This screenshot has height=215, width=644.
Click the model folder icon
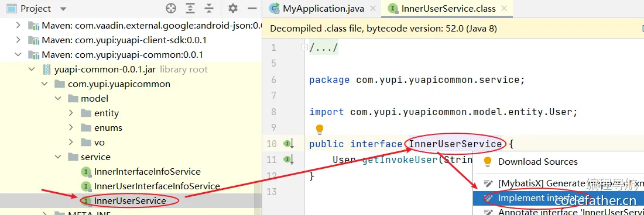click(73, 99)
